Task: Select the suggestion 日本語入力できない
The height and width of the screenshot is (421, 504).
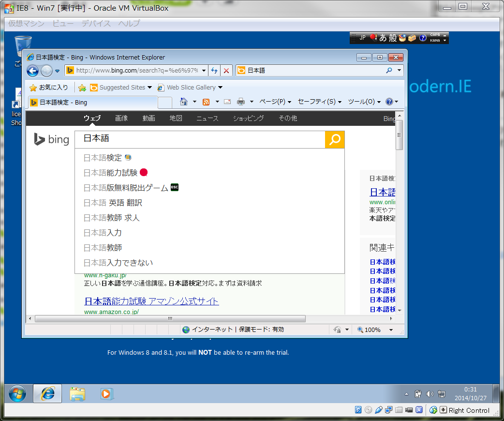Action: pyautogui.click(x=209, y=263)
